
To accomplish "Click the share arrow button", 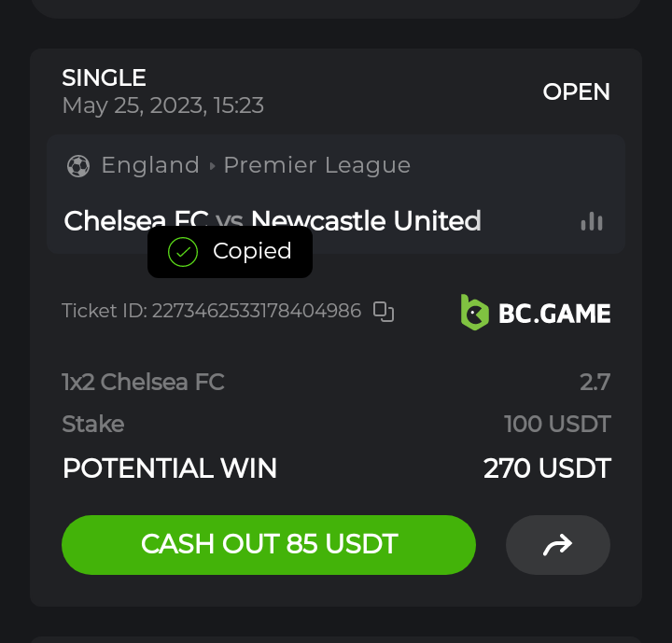I will [x=557, y=545].
